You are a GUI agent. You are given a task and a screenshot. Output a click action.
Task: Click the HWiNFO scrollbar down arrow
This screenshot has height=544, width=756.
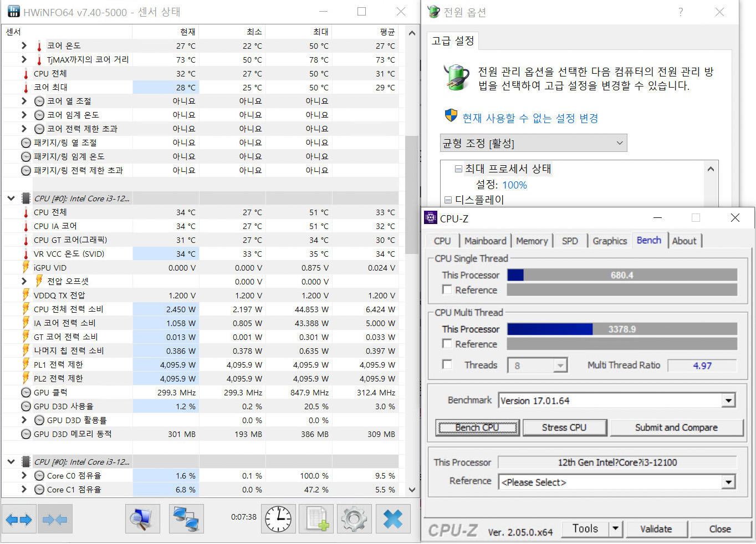coord(412,490)
